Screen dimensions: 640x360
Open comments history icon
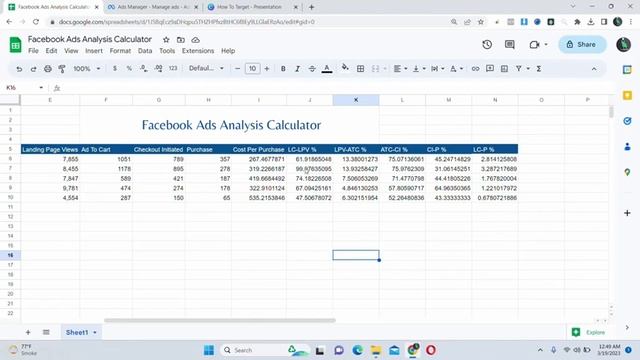(x=510, y=44)
